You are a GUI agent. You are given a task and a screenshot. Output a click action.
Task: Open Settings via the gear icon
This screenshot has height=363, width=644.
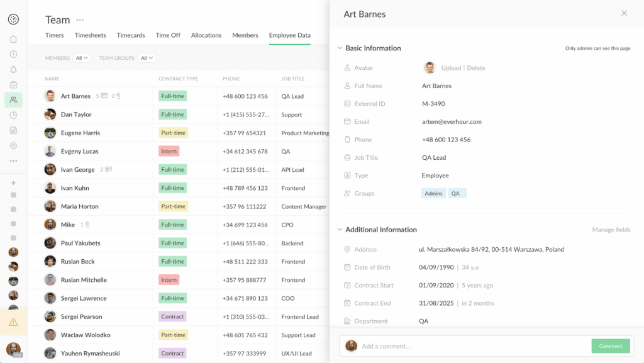[13, 145]
